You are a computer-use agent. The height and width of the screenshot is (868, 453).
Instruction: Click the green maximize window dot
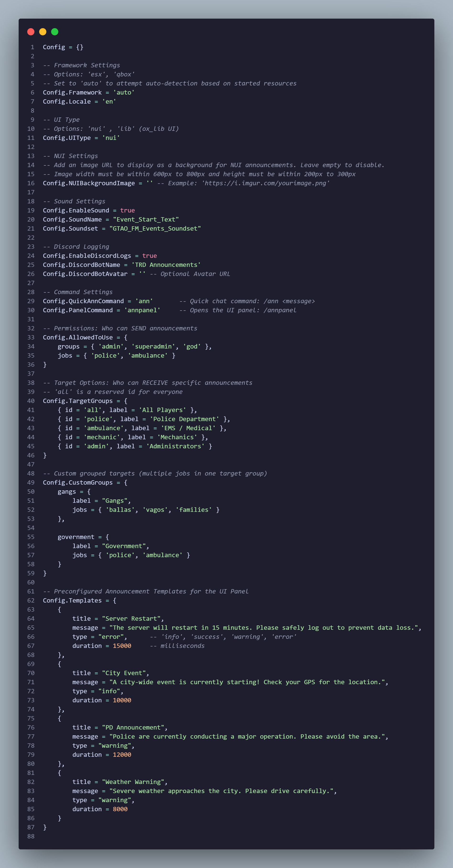[55, 32]
